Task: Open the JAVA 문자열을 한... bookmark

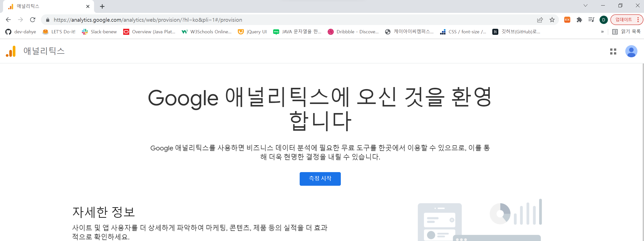Action: [297, 32]
